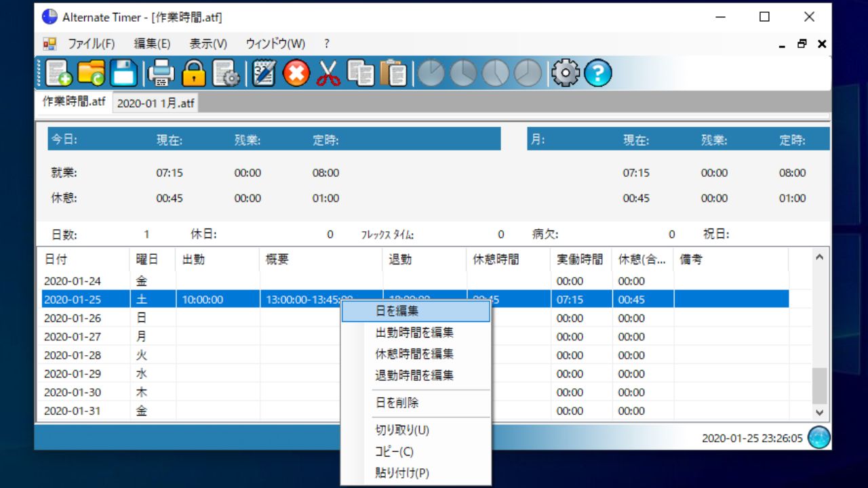Click the 日付 column header

[85, 260]
